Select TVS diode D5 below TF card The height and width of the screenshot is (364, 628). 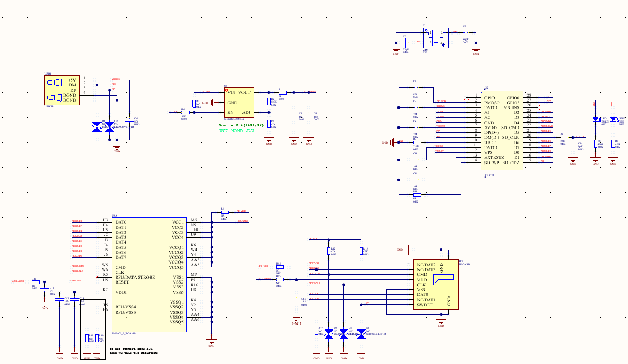361,334
